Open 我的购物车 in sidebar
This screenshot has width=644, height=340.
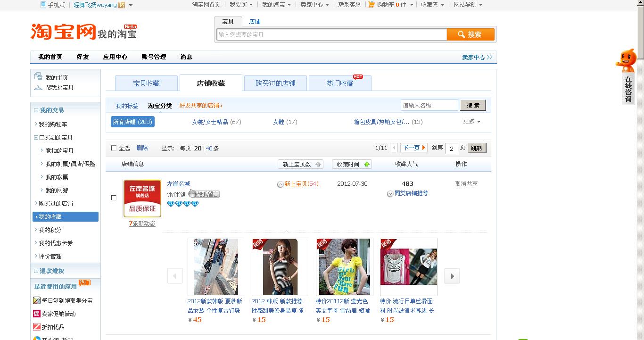pyautogui.click(x=53, y=124)
